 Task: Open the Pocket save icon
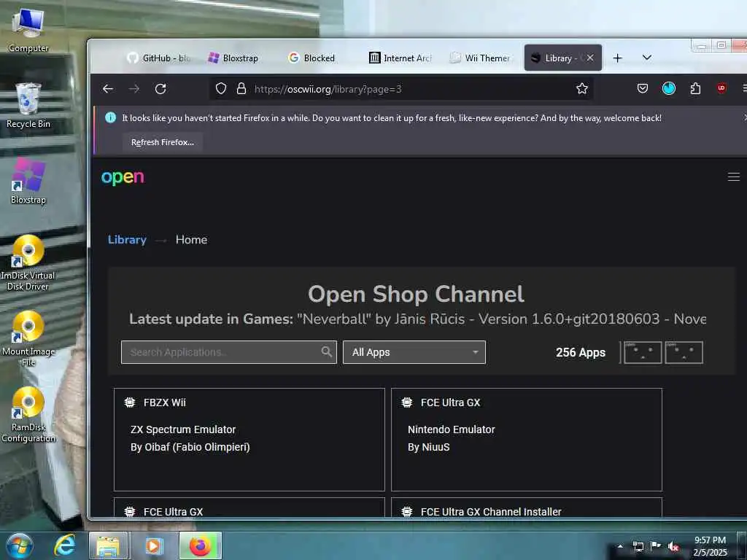click(643, 88)
